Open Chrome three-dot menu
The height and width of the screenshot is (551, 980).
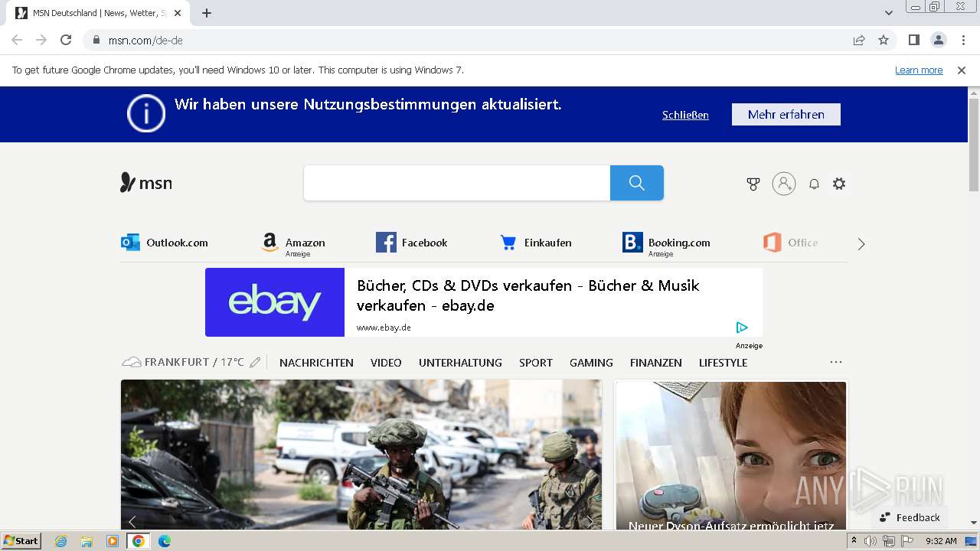coord(963,40)
